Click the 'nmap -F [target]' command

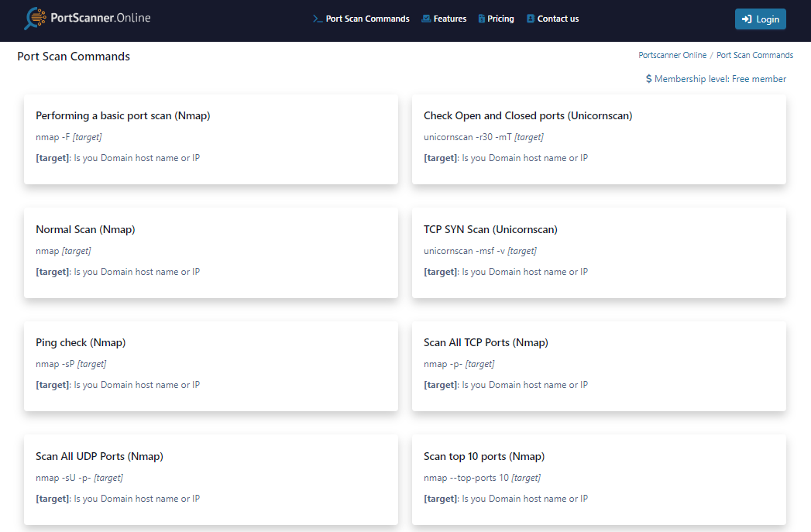tap(69, 137)
